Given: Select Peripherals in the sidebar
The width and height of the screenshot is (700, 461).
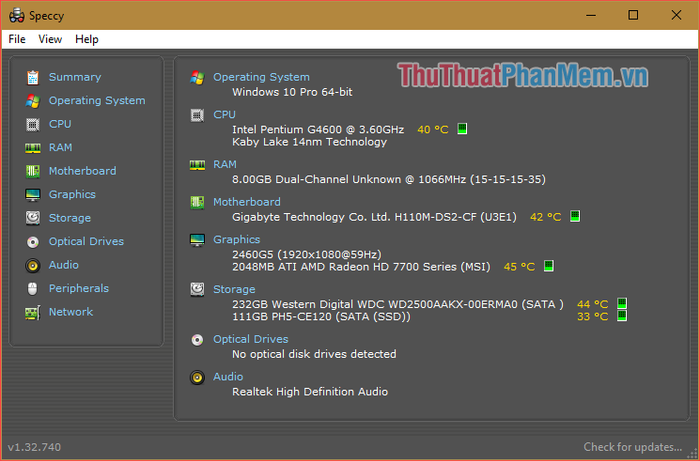Looking at the screenshot, I should tap(79, 289).
